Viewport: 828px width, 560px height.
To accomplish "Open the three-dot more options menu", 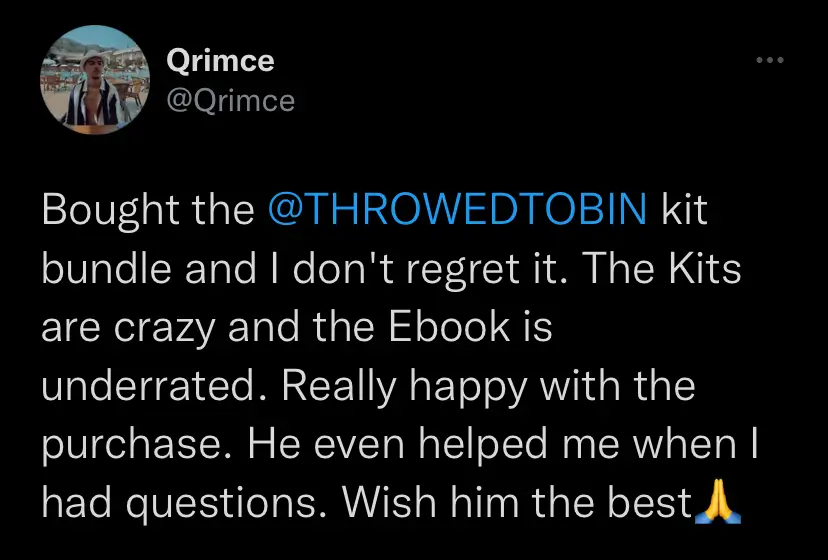I will click(x=769, y=61).
